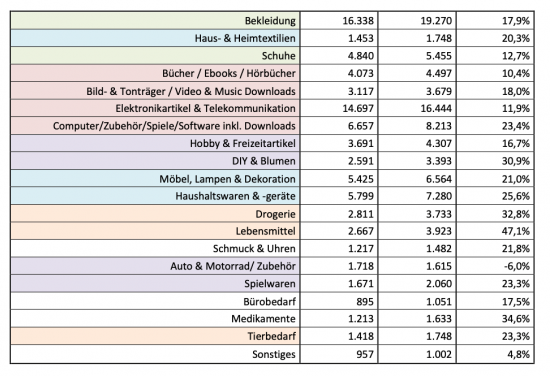
Task: Select value 1.482
Action: 439,249
